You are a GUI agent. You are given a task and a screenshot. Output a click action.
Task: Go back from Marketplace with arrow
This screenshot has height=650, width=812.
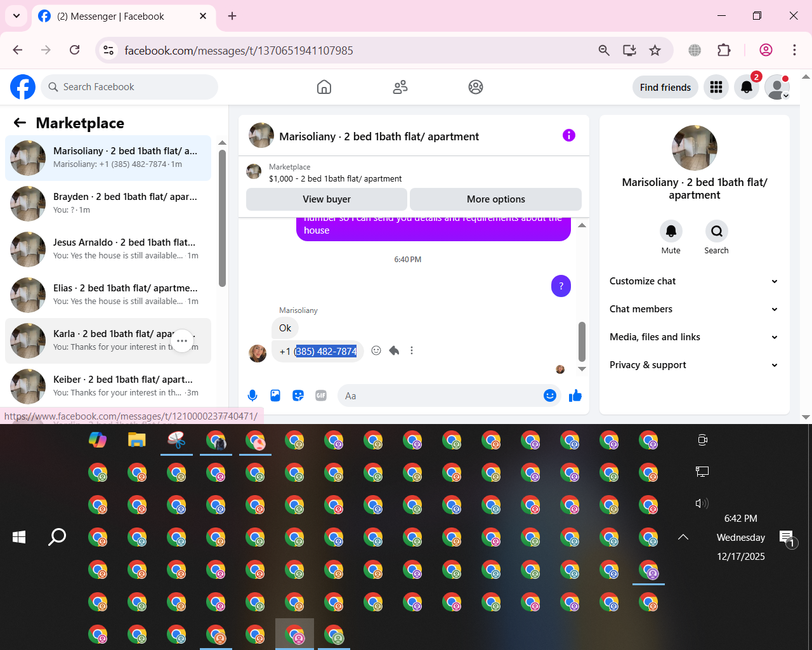coord(20,123)
